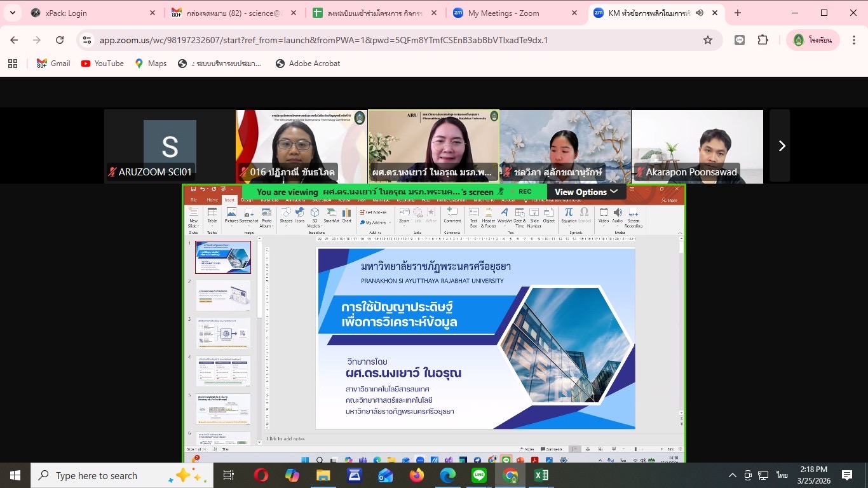Expand the View Options dropdown
Image resolution: width=868 pixels, height=488 pixels.
coord(586,192)
